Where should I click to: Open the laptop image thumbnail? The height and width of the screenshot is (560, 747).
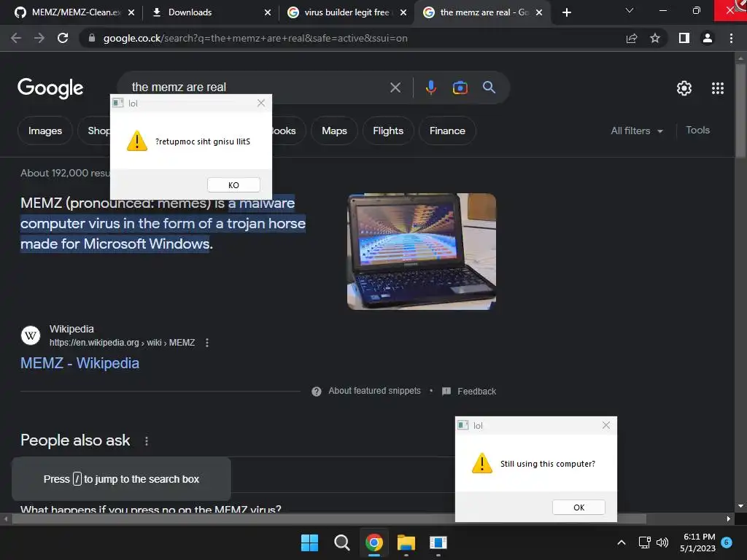click(x=422, y=252)
